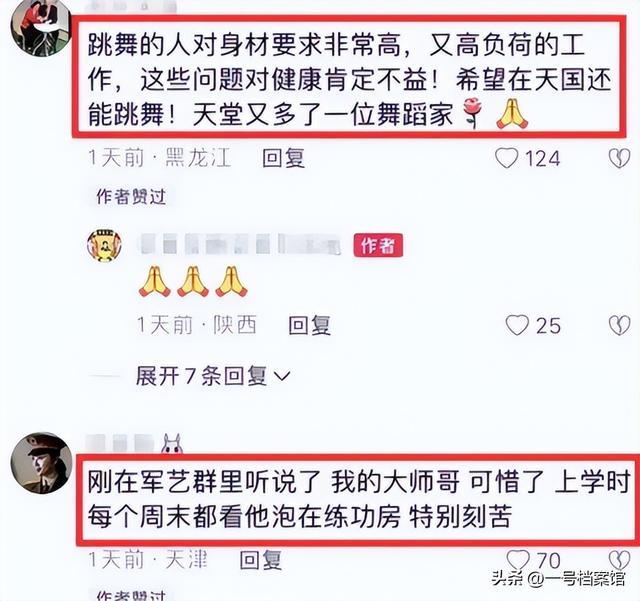The image size is (640, 601).
Task: Tap the 作者赞过 tag under first comment
Action: (x=131, y=197)
